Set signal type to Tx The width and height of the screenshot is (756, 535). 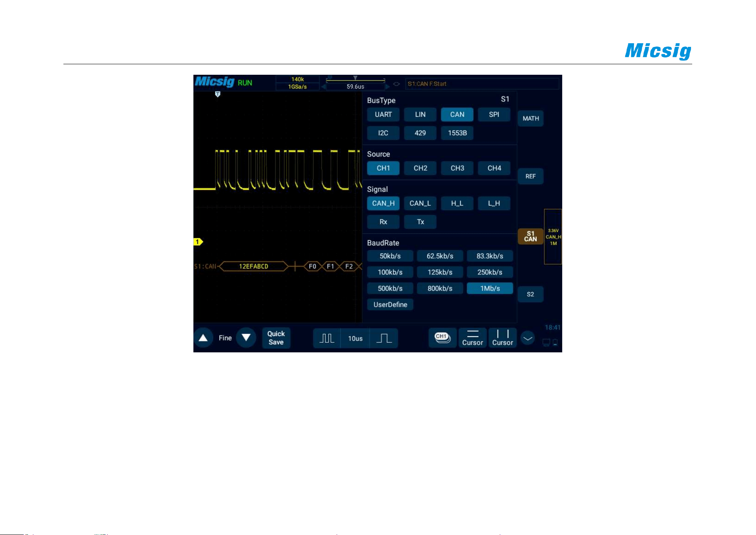[420, 222]
